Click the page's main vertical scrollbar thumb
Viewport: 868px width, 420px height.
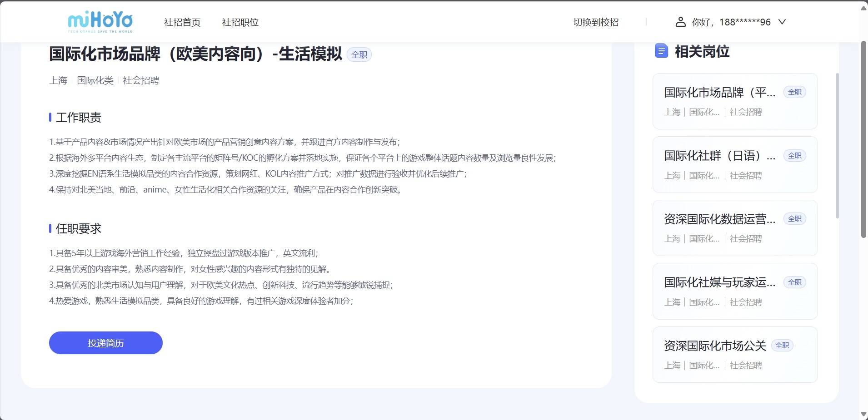point(863,138)
